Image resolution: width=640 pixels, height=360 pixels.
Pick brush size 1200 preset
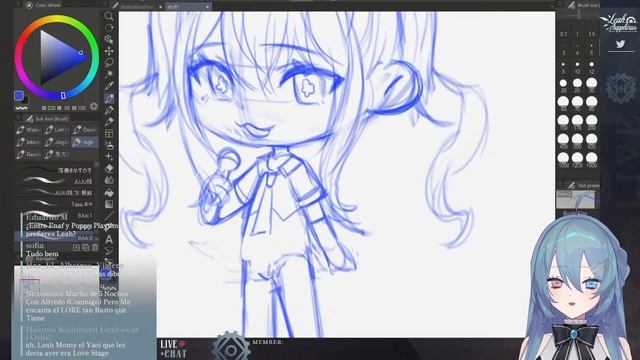(577, 160)
